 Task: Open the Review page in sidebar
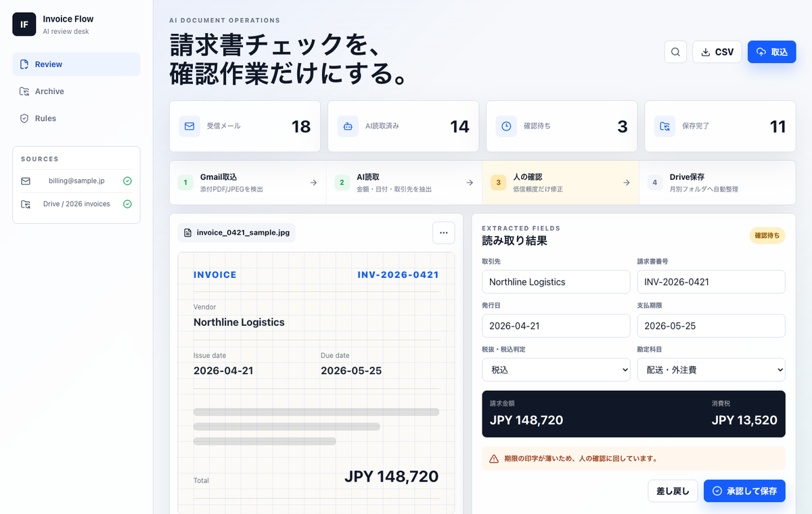coord(76,64)
